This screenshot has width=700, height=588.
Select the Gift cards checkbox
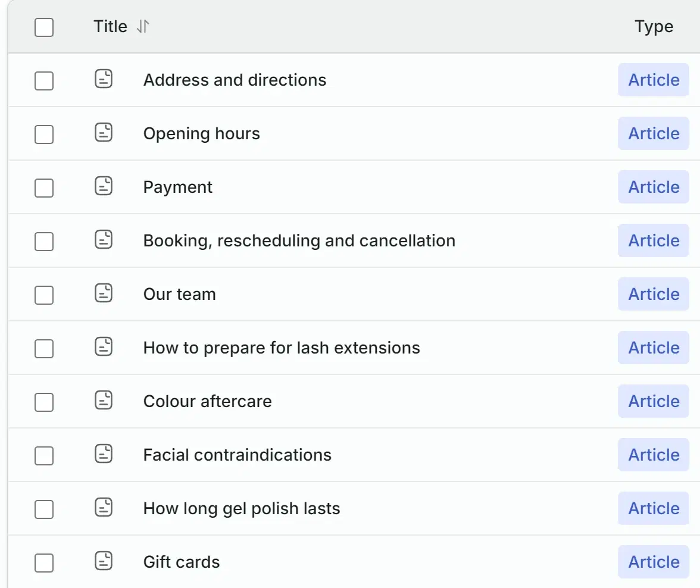click(44, 563)
